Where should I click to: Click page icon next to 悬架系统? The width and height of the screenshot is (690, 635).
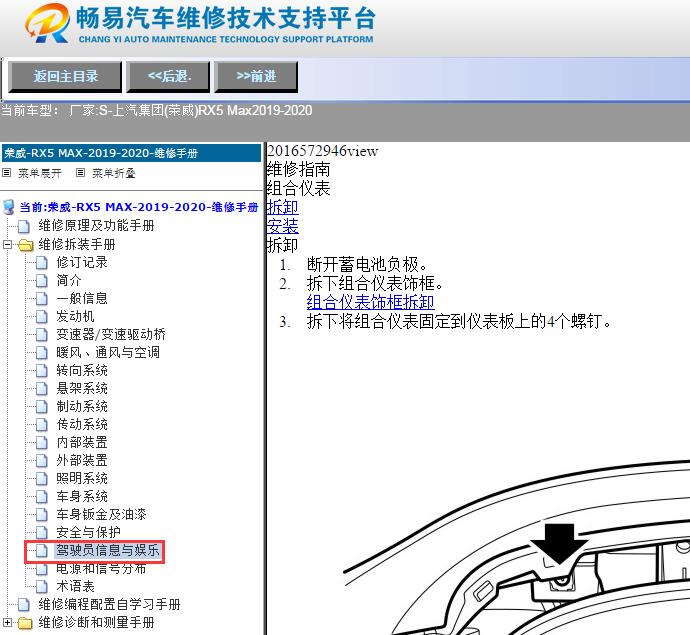click(x=42, y=389)
